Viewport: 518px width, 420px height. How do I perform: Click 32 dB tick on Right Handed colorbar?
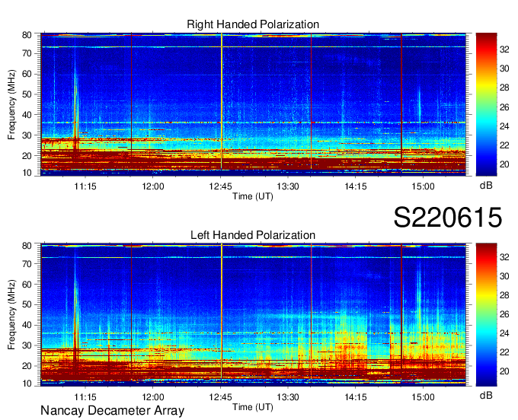pos(504,49)
